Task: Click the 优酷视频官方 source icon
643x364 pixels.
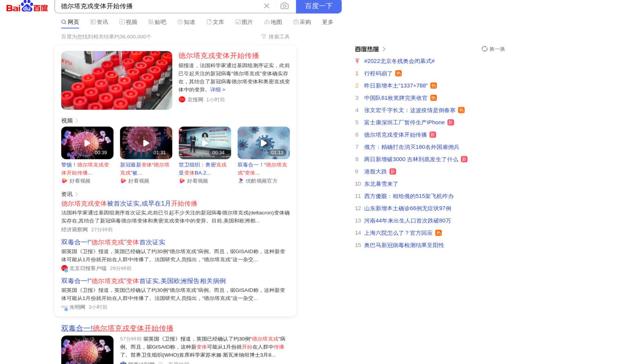Action: click(x=241, y=181)
